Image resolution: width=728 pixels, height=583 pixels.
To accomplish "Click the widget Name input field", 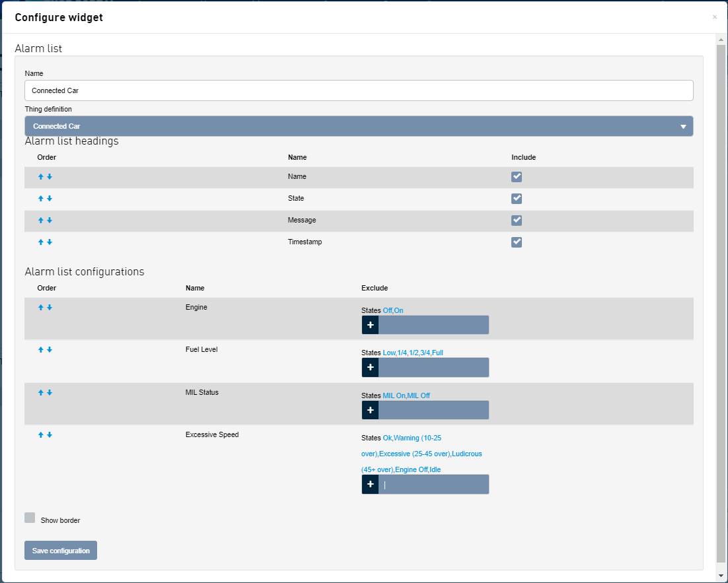I will pos(359,90).
